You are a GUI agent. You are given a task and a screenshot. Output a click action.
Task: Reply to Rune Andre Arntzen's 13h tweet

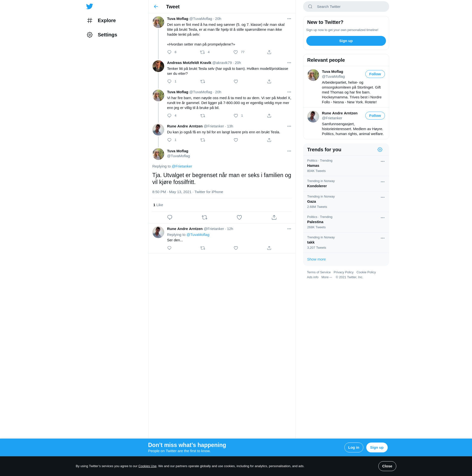point(169,140)
